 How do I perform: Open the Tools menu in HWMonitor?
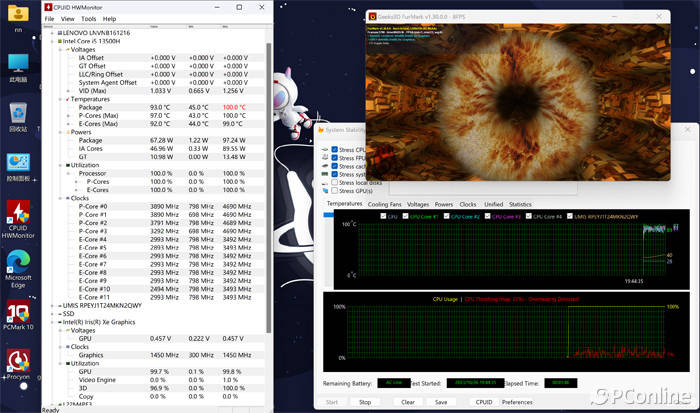coord(88,19)
